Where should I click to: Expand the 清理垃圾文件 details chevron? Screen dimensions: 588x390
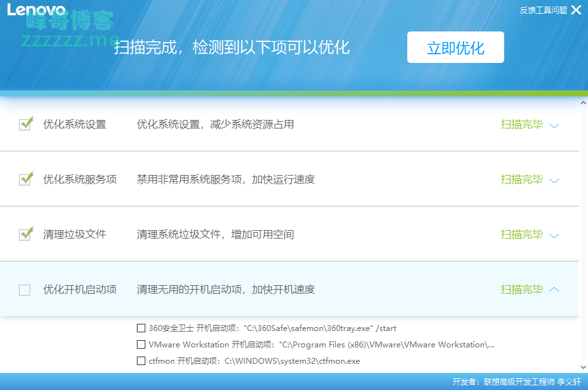pos(554,235)
